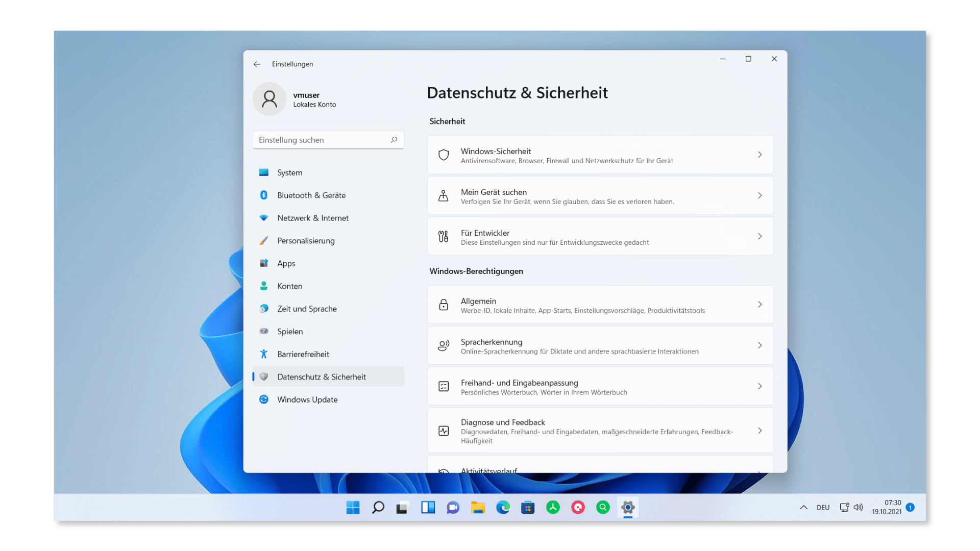Click the Datenschutz & Sicherheit shield icon
The width and height of the screenshot is (980, 551).
[264, 377]
